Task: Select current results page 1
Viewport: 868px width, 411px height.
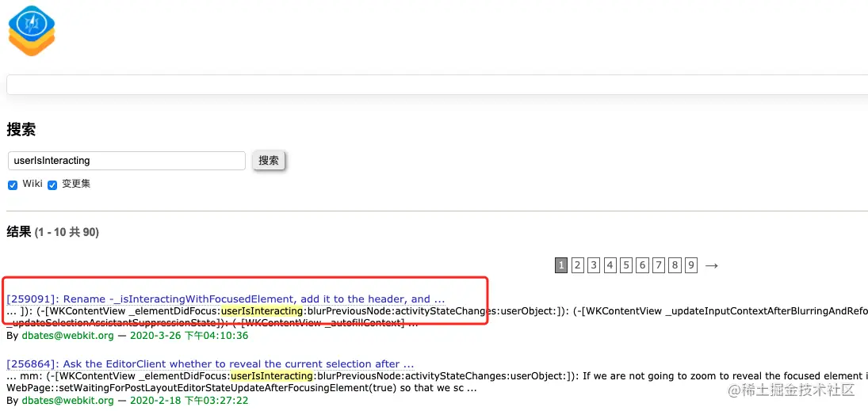Action: [x=560, y=265]
